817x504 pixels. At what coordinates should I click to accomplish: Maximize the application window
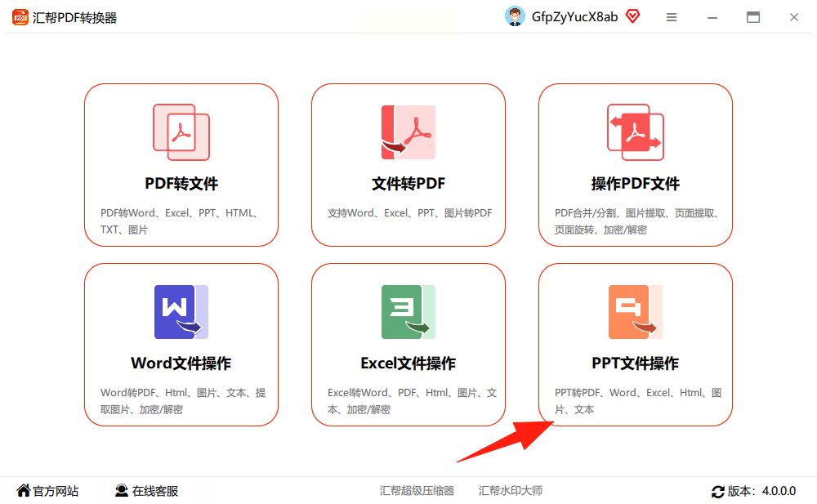point(753,17)
